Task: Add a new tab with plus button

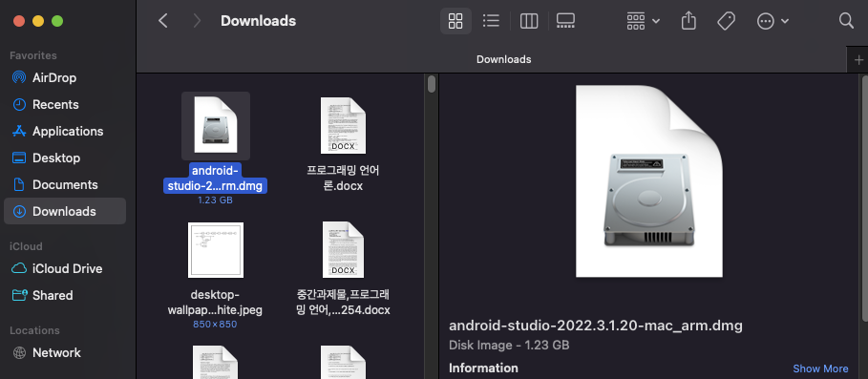Action: coord(858,60)
